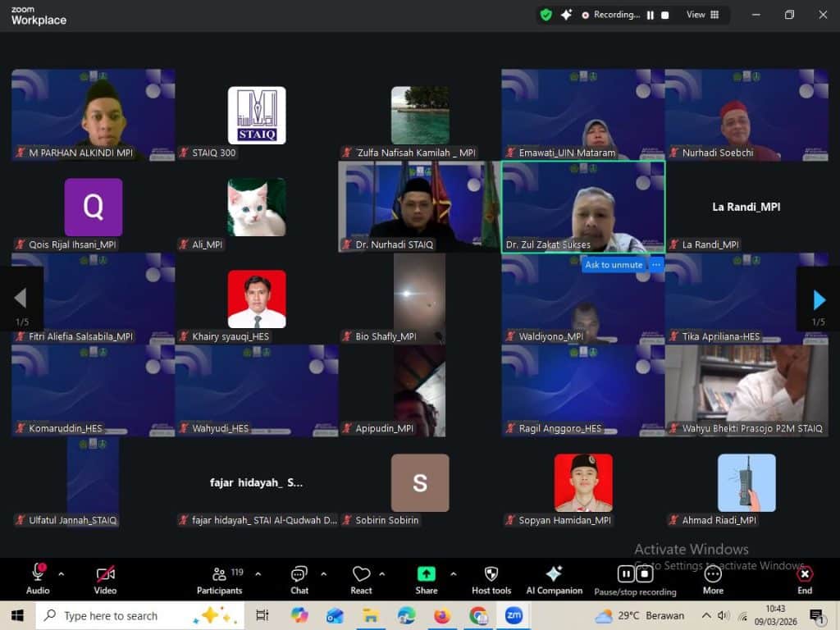Open the Chat panel

pos(299,579)
